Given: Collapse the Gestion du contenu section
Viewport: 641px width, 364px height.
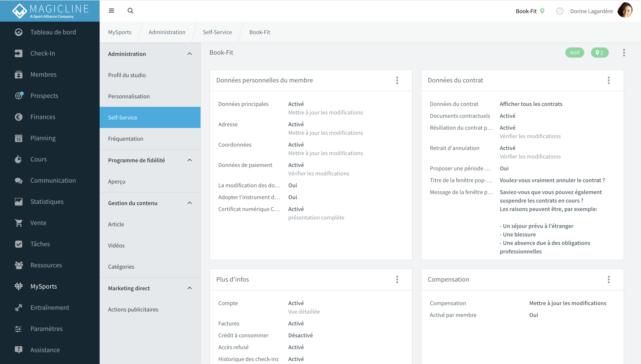Looking at the screenshot, I should coord(190,203).
